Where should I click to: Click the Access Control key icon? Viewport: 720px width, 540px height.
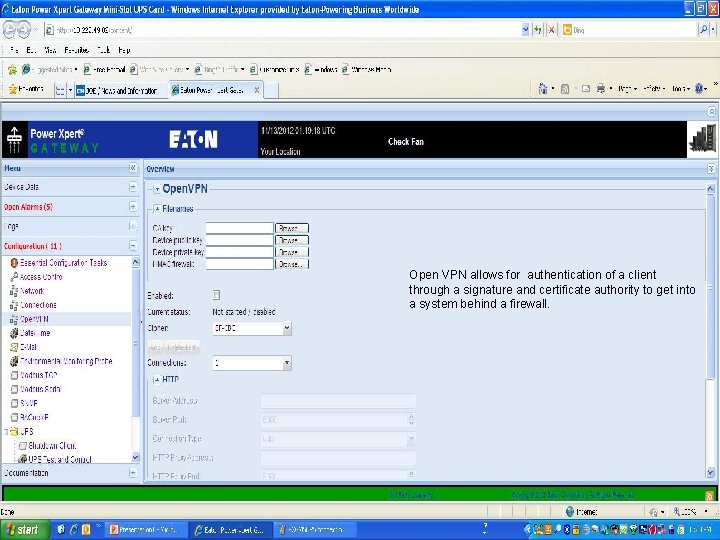14,277
